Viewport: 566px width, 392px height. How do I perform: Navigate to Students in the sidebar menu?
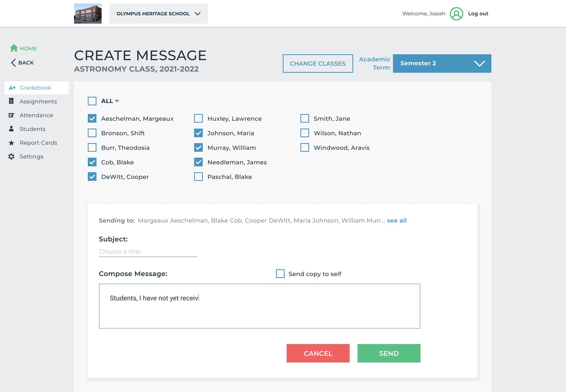(32, 129)
